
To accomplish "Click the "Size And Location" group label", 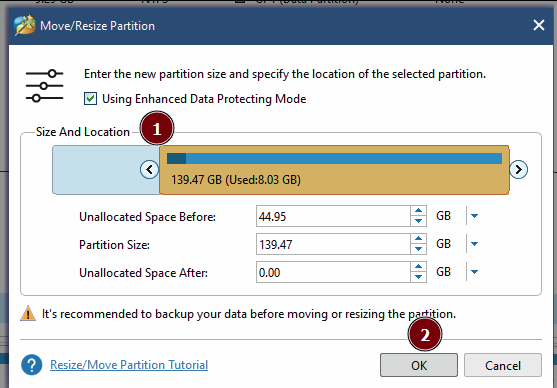I will (83, 132).
